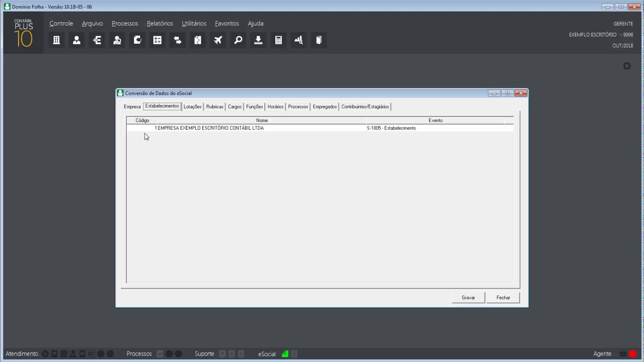Click the chart-with-magnifier toolbar icon
This screenshot has height=362, width=644.
pyautogui.click(x=298, y=40)
